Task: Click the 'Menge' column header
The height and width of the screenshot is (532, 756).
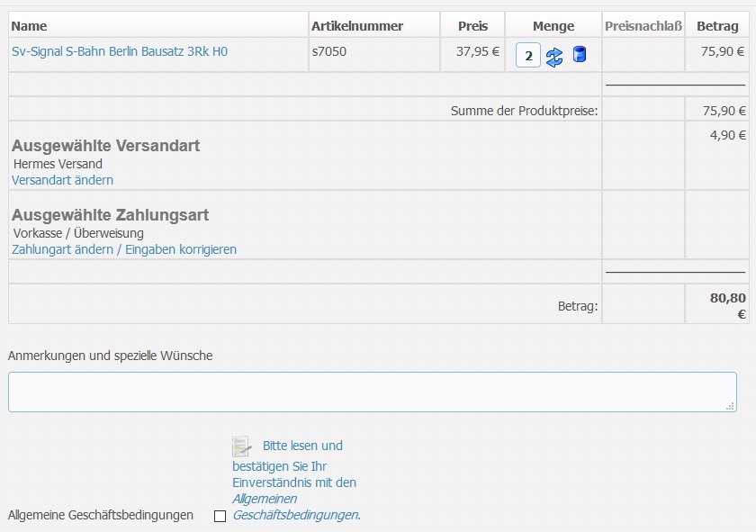Action: click(553, 26)
